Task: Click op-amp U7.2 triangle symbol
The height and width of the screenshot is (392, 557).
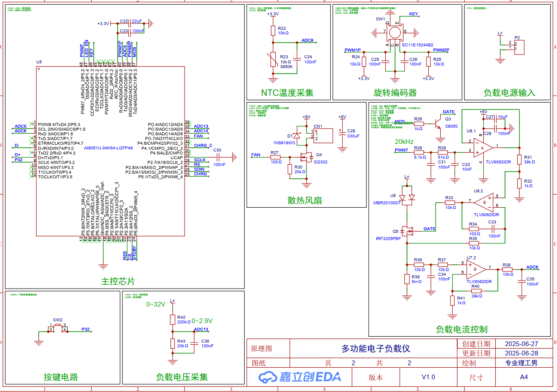Action: point(476,269)
